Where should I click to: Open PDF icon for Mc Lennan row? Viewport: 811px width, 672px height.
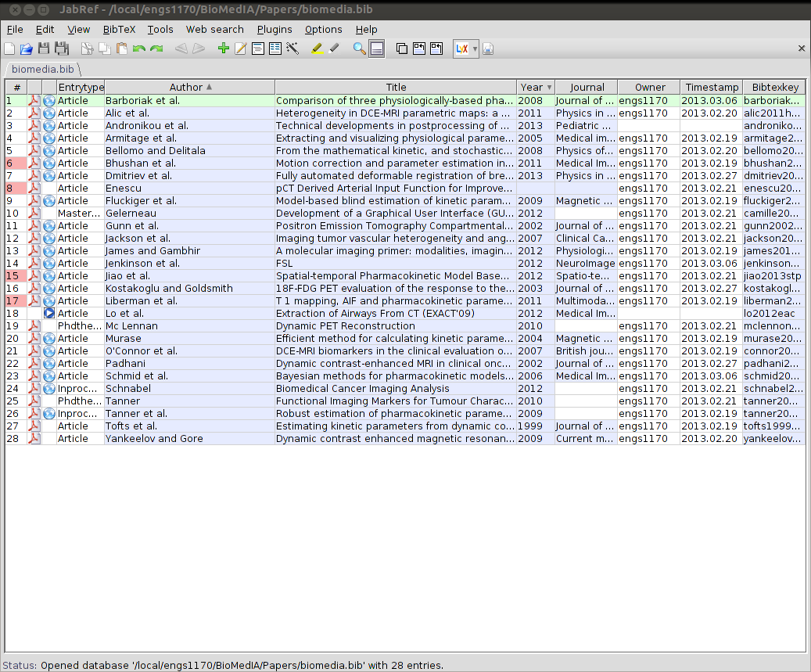(x=34, y=325)
